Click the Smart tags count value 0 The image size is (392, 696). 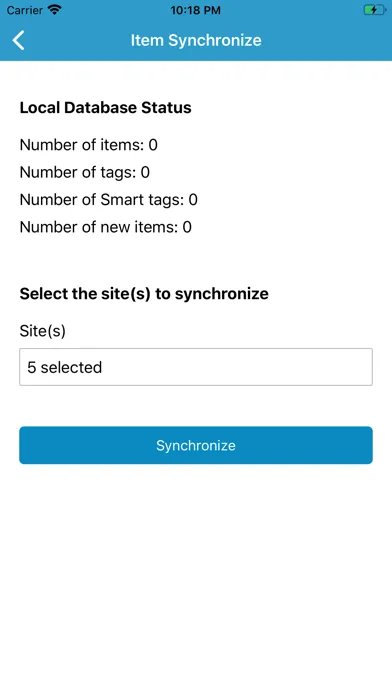tap(193, 200)
